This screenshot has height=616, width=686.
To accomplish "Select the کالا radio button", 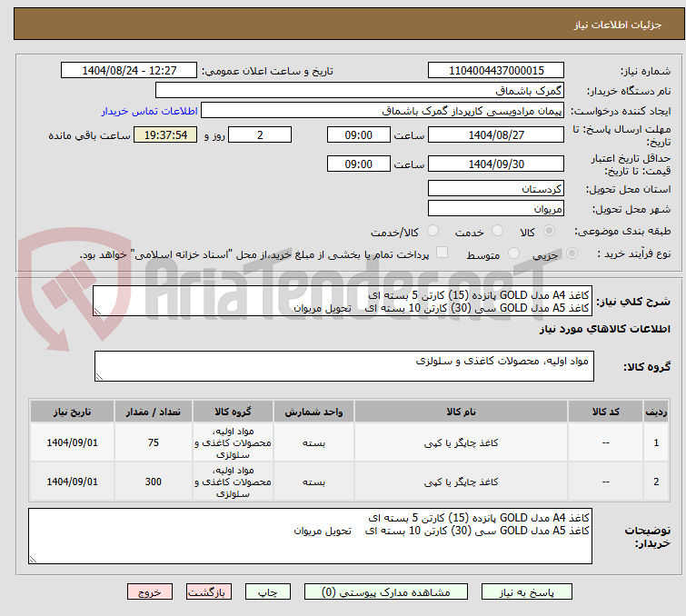I will (549, 231).
